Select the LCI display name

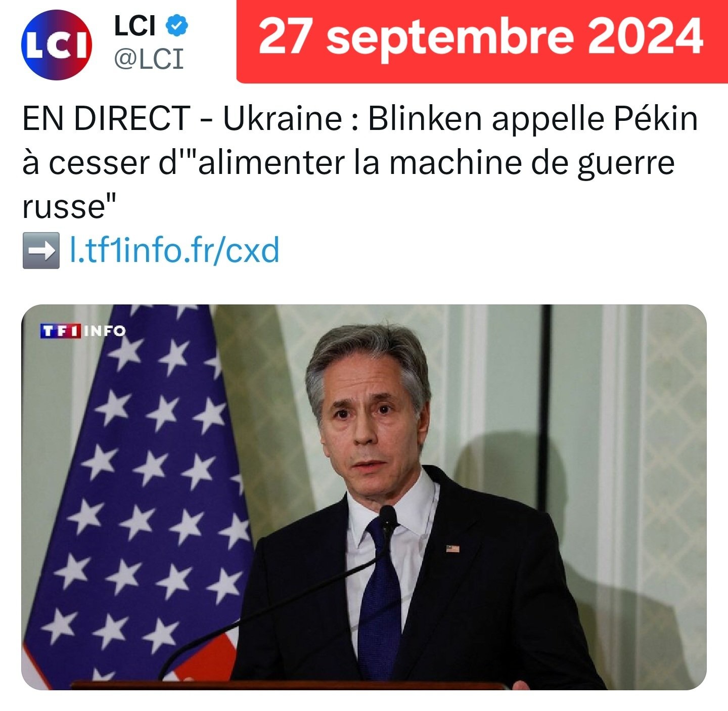(134, 26)
